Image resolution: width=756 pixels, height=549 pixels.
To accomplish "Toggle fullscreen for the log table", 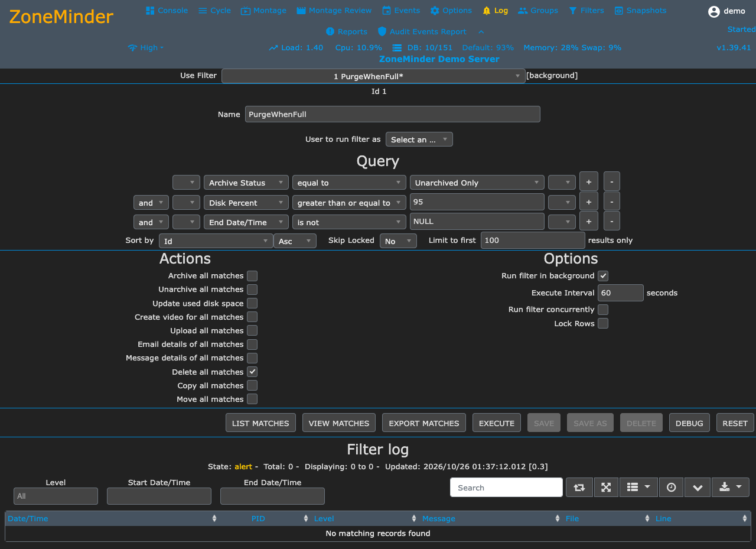I will click(x=606, y=488).
